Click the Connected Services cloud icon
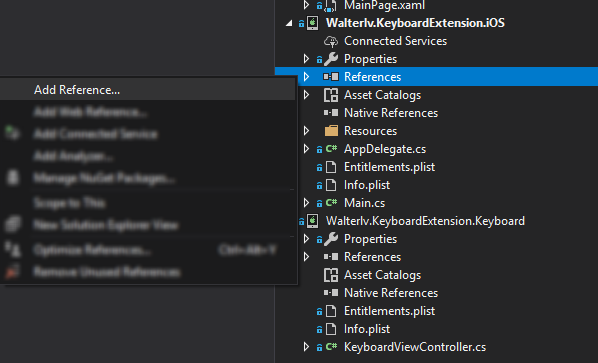 331,41
